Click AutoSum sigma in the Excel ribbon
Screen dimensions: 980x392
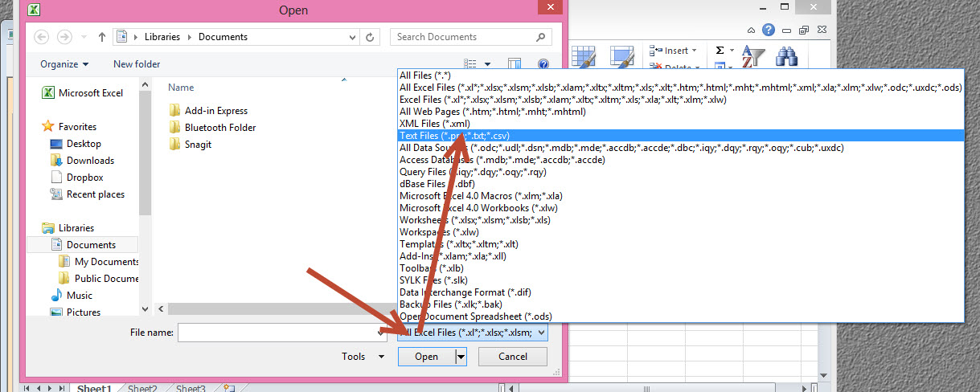pos(720,51)
